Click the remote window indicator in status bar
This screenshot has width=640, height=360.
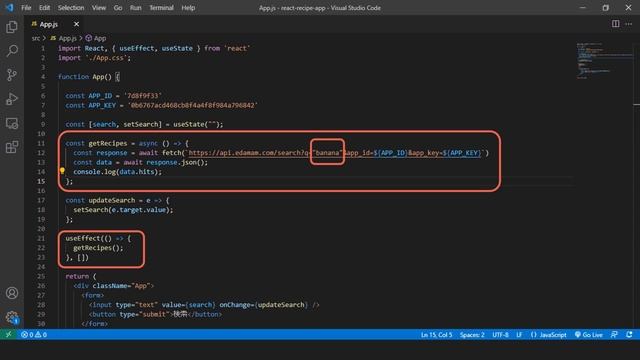(8, 335)
